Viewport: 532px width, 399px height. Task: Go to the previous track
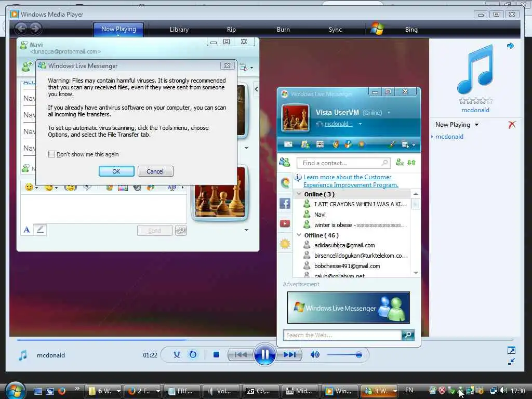241,354
